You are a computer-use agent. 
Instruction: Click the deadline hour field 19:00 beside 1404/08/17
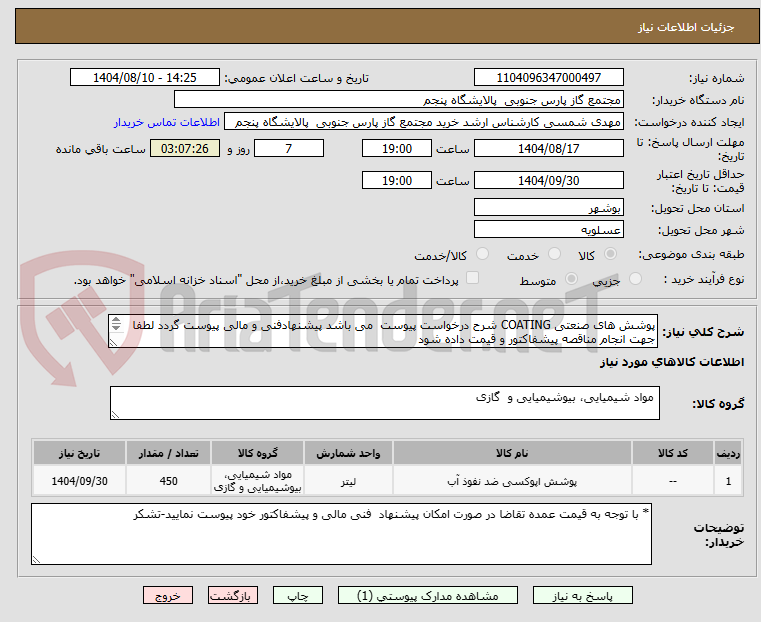[397, 148]
